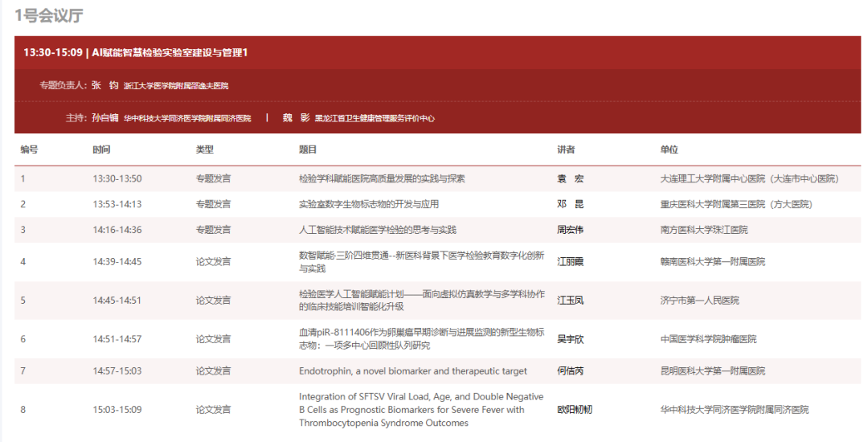Click affiliation 浙江大学医学院附属邵逸夫医院
The image size is (868, 442).
(x=175, y=86)
